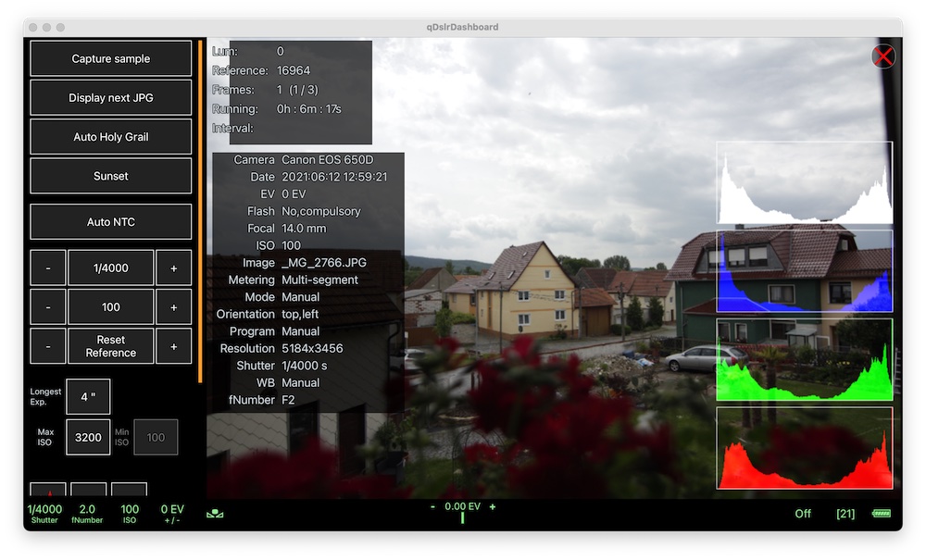Open the Max ISO 3200 selector
The height and width of the screenshot is (560, 926).
(88, 437)
